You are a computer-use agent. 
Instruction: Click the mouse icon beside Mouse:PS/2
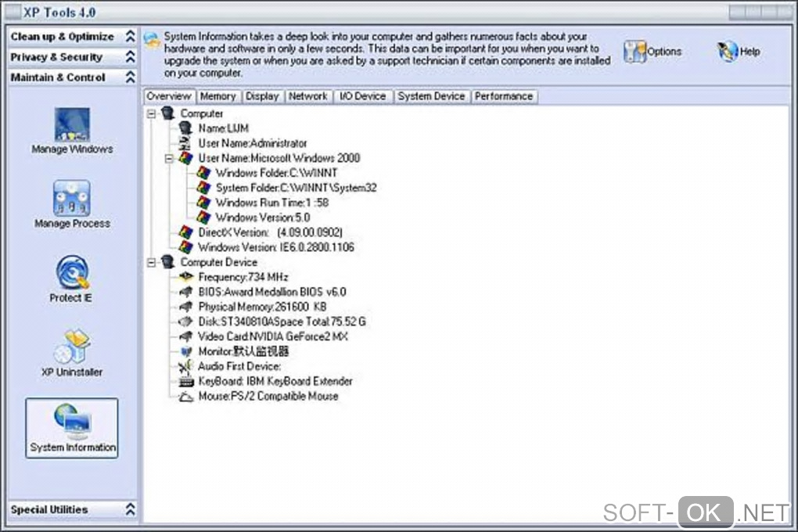pos(185,396)
